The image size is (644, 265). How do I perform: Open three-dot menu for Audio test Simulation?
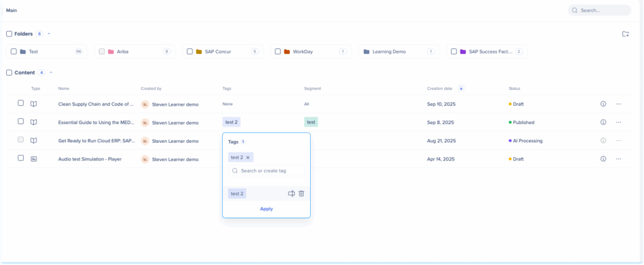click(x=618, y=159)
